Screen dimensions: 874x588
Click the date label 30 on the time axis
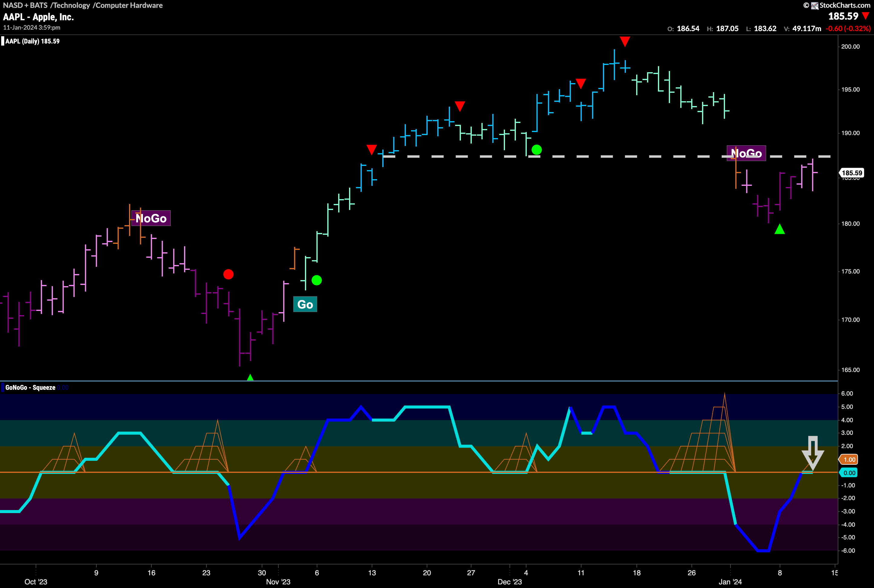262,573
